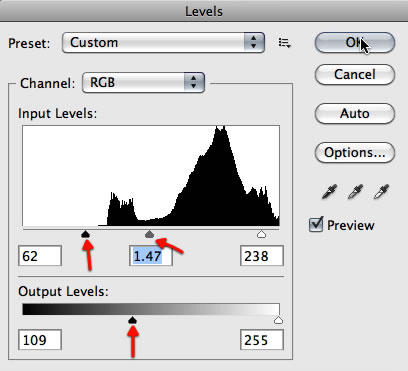Image resolution: width=408 pixels, height=371 pixels.
Task: Click the input shadow field showing 62
Action: click(x=40, y=256)
